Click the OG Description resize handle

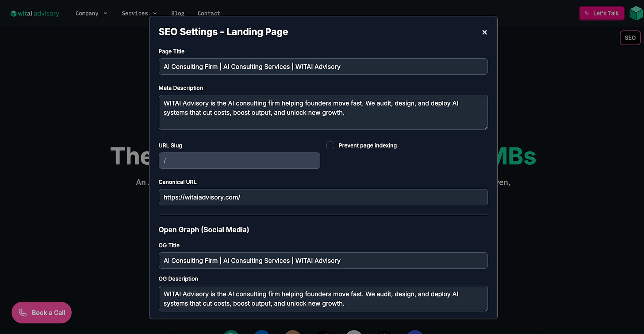[x=485, y=309]
